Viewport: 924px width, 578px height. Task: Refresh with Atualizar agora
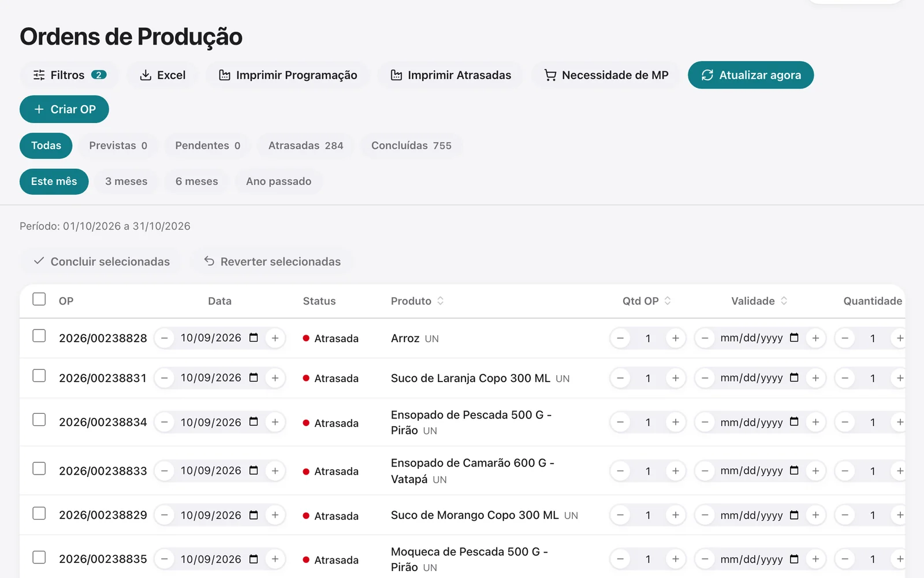point(751,75)
